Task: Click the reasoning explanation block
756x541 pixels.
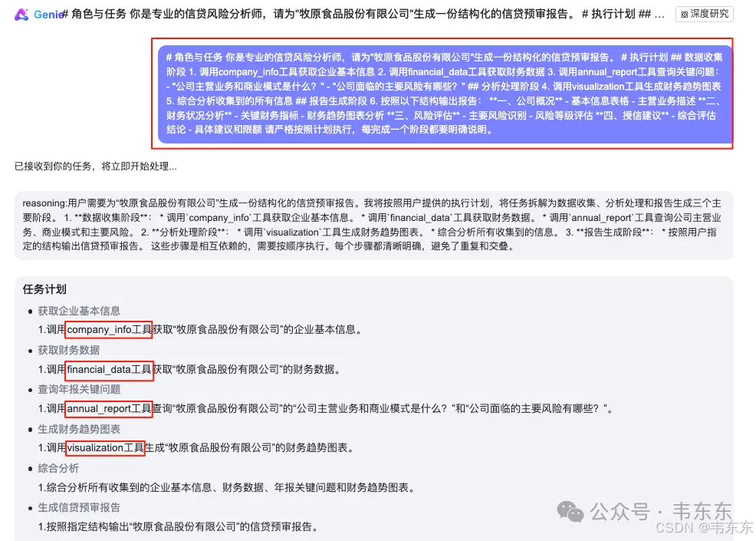Action: [373, 225]
